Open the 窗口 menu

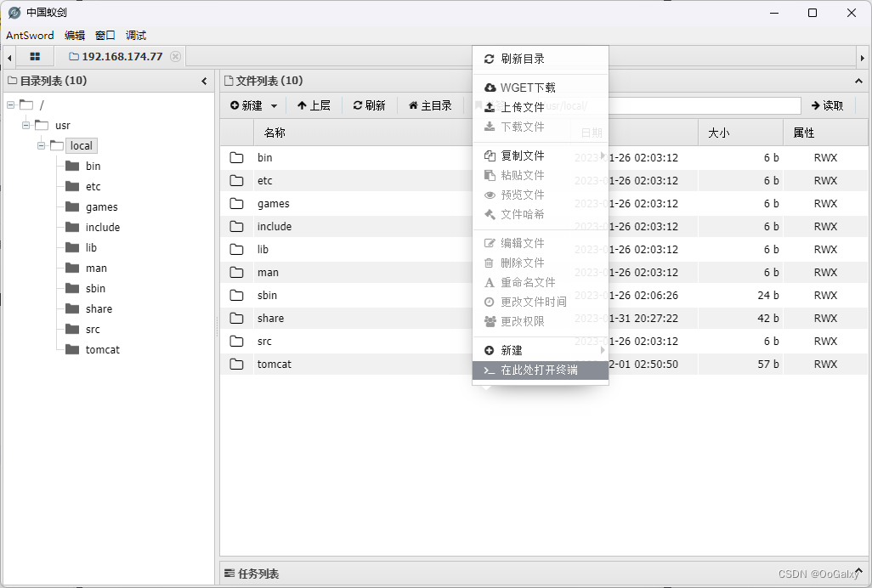point(105,35)
